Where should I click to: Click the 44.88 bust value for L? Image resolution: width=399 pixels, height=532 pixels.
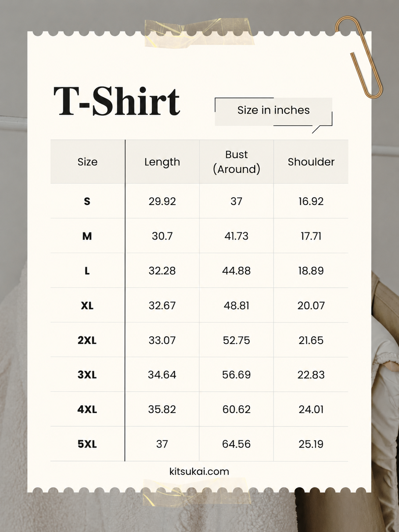pos(236,271)
